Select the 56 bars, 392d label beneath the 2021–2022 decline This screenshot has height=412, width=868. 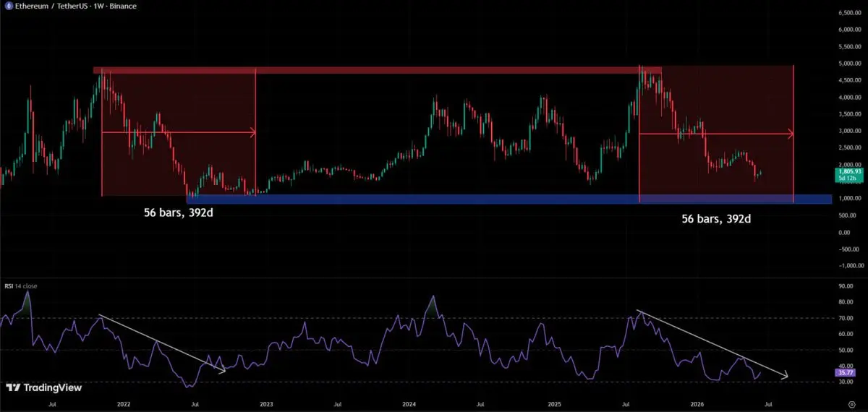coord(179,214)
